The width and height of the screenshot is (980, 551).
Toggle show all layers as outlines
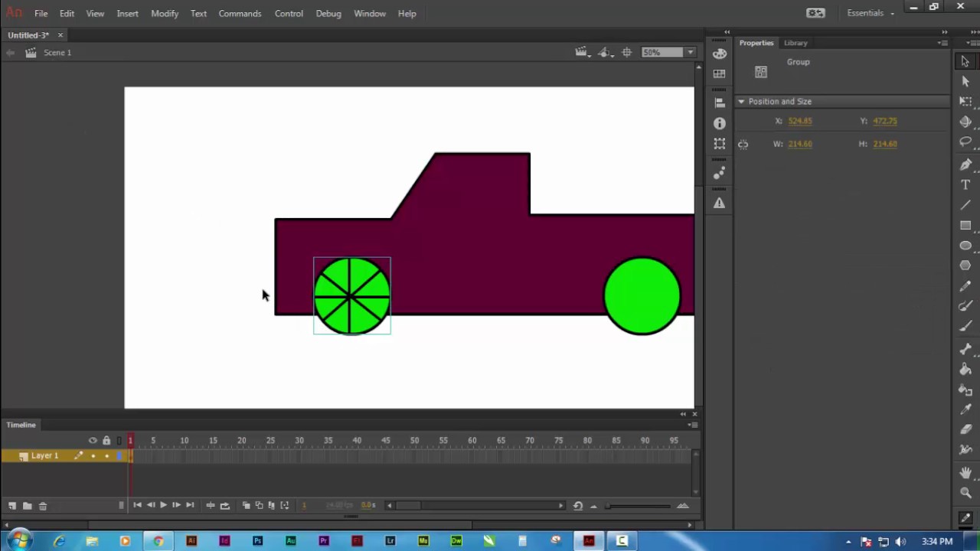(x=119, y=440)
